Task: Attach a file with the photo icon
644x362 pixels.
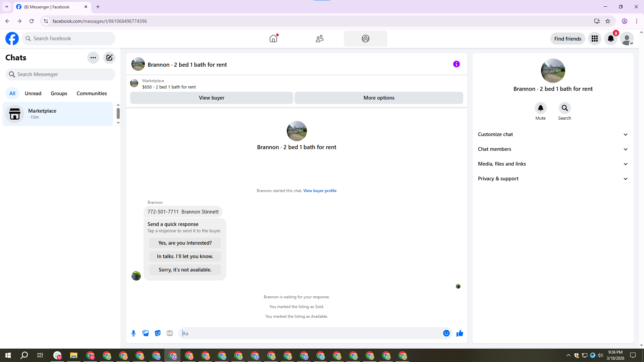Action: coord(146,333)
